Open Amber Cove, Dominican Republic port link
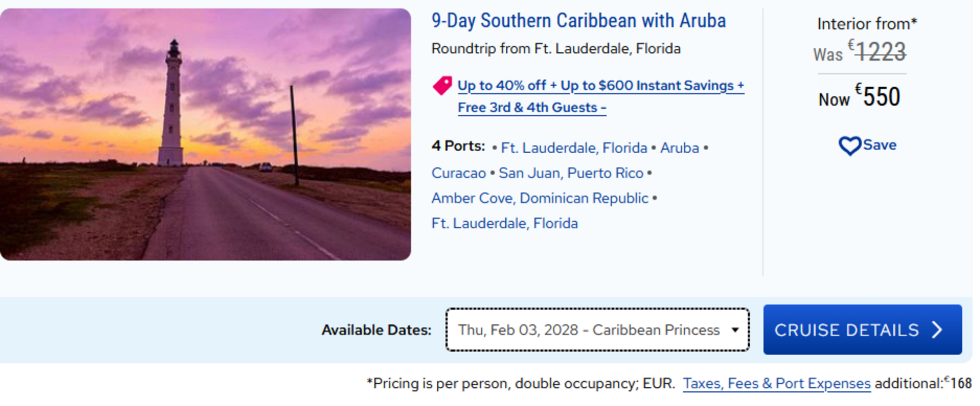This screenshot has height=406, width=980. (540, 198)
